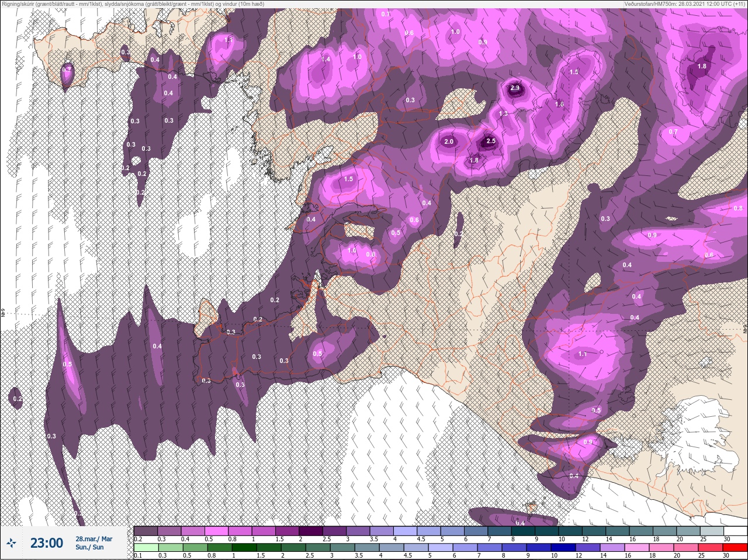
Task: Click the 2.5 precipitation value on the map
Action: coord(491,141)
